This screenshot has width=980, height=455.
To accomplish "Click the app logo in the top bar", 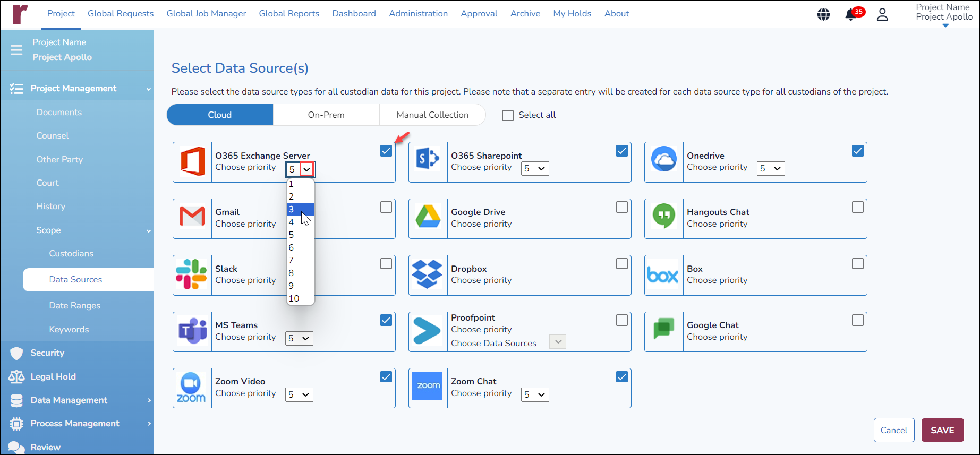I will tap(20, 14).
